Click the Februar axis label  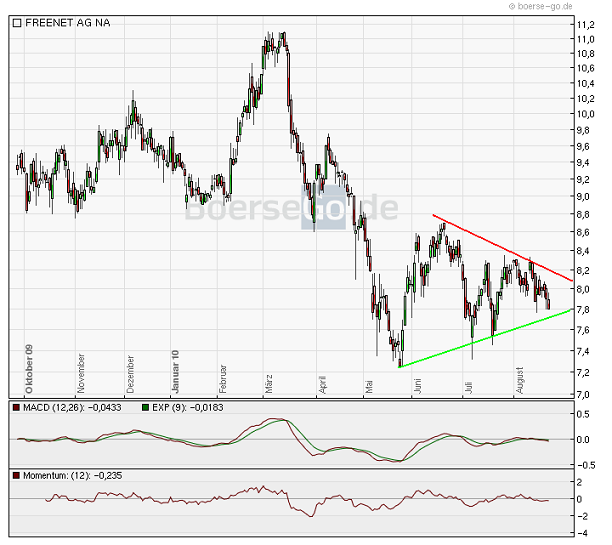click(x=222, y=379)
